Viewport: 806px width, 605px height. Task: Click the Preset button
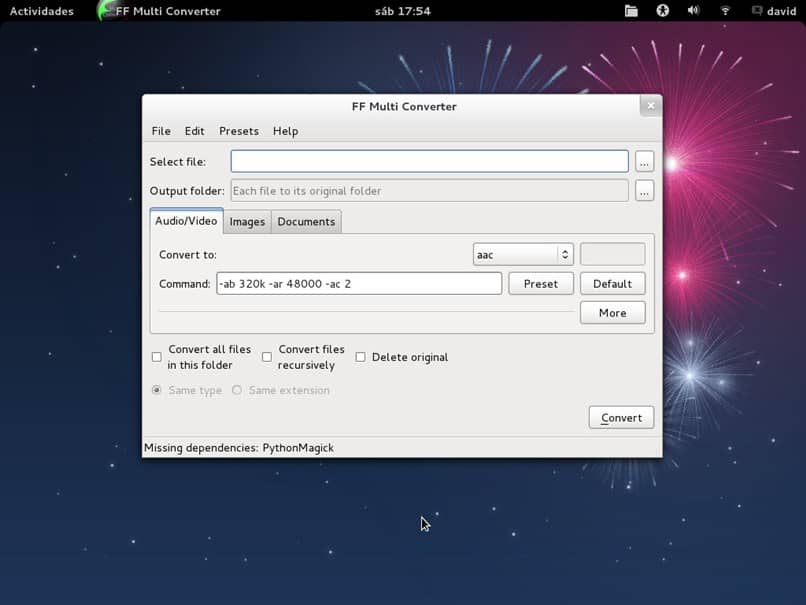tap(541, 284)
